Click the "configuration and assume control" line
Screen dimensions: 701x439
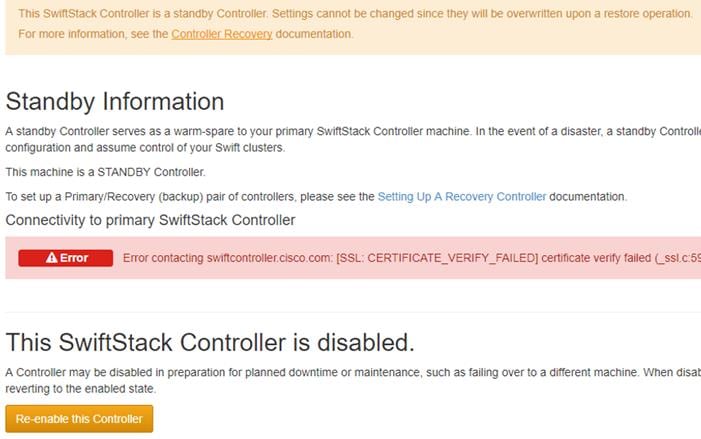click(145, 148)
